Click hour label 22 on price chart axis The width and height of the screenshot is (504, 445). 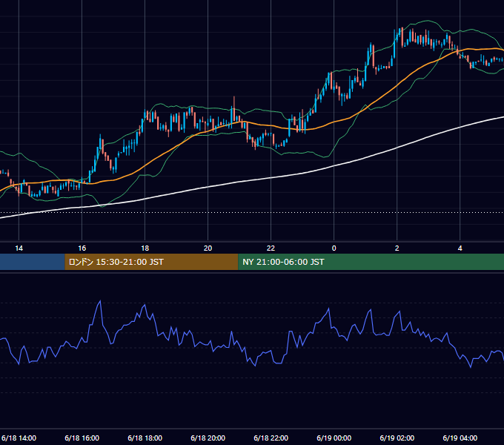271,248
